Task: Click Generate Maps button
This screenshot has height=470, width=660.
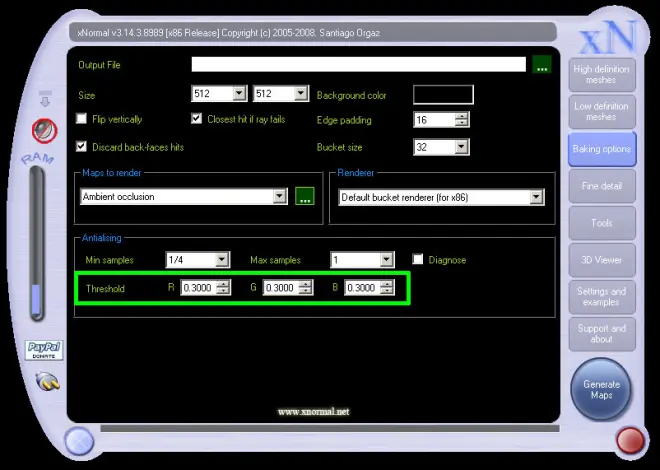Action: 601,389
